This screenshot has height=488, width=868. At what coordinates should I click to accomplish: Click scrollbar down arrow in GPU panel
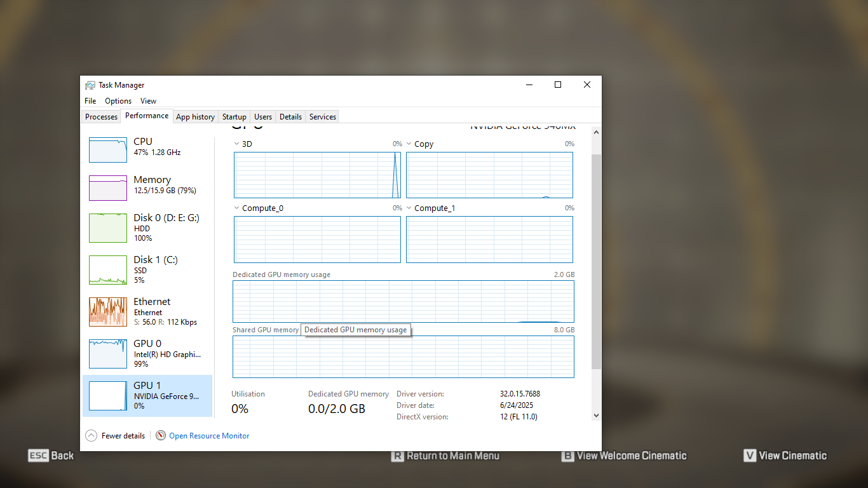pos(596,415)
